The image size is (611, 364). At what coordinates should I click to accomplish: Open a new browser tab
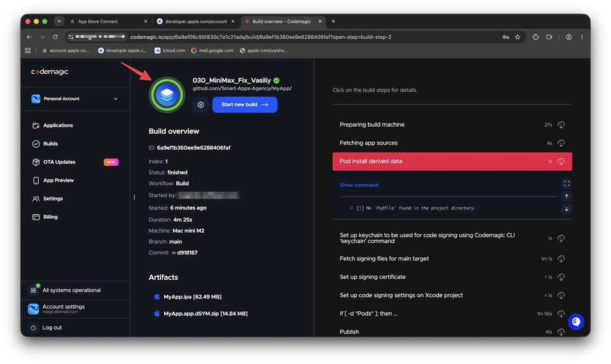coord(333,22)
